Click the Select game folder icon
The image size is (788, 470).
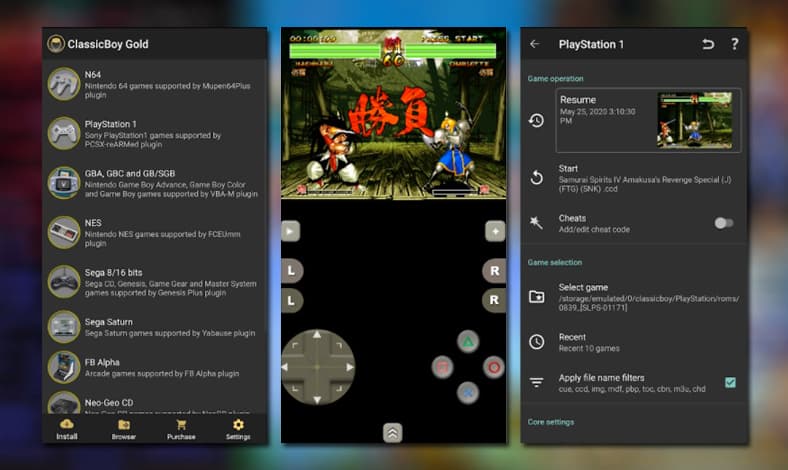point(536,297)
